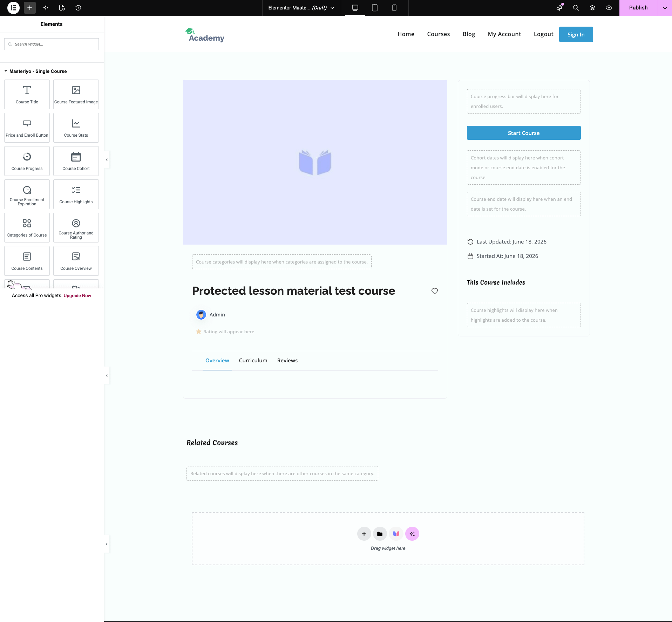Select the Course Stats widget

point(76,128)
